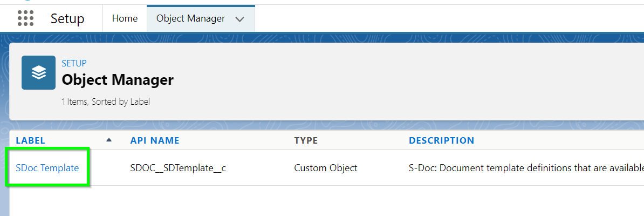The height and width of the screenshot is (216, 644).
Task: Select the Object Manager tab
Action: pos(190,18)
